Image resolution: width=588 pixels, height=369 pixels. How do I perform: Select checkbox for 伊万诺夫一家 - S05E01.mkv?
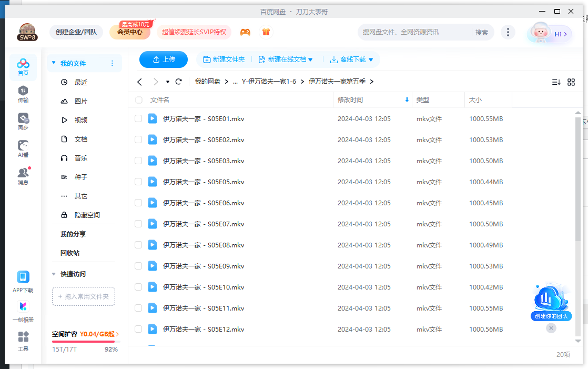click(x=138, y=118)
